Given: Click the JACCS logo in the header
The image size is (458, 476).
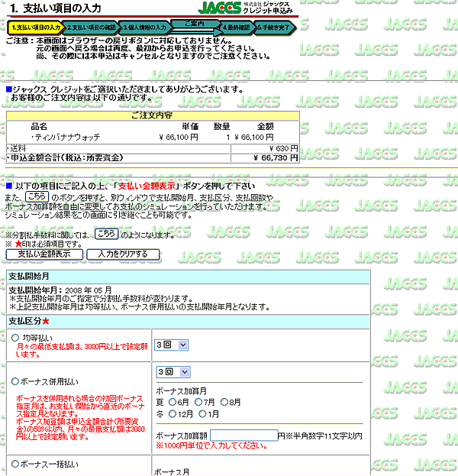Looking at the screenshot, I should pos(220,8).
